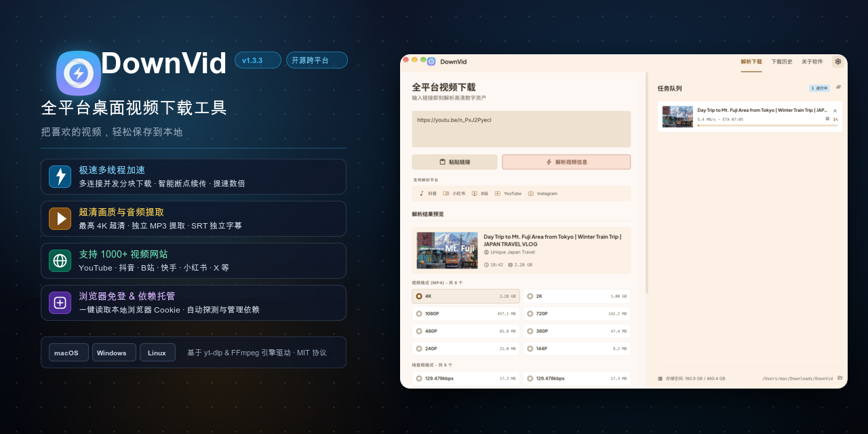The width and height of the screenshot is (868, 434).
Task: Pause the downloading Mt. Fuji task
Action: (827, 119)
